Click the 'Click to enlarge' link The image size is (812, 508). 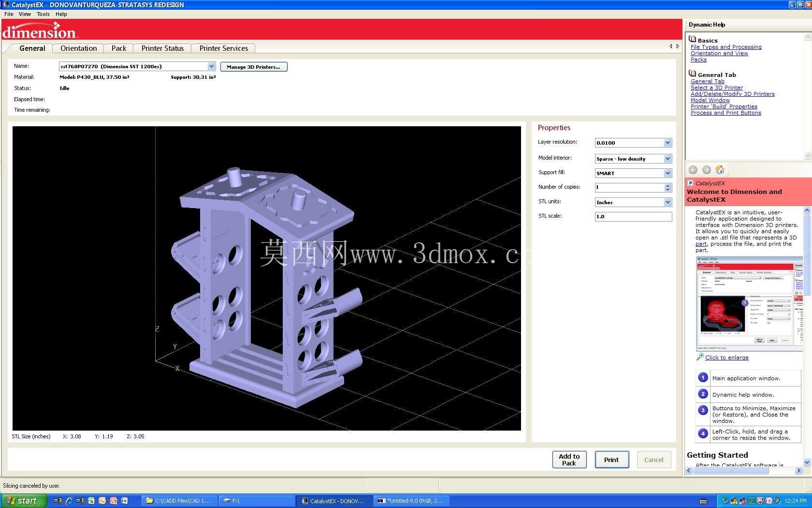point(727,358)
